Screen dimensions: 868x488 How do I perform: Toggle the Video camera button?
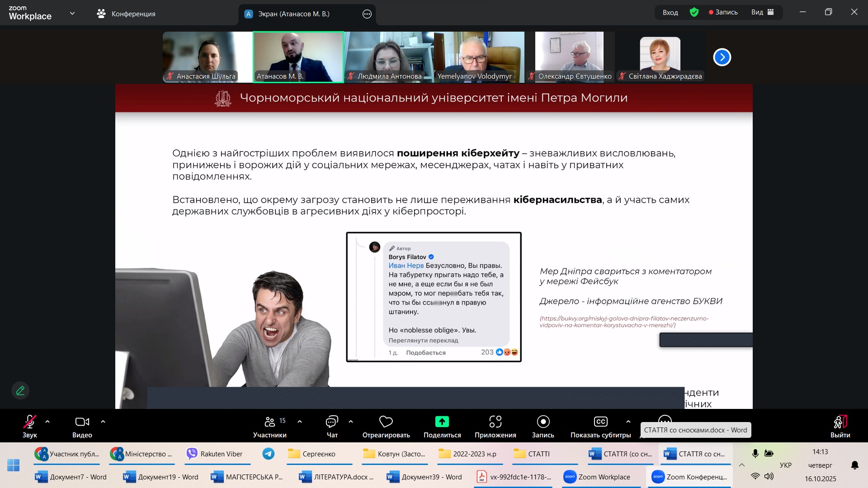[x=82, y=422]
